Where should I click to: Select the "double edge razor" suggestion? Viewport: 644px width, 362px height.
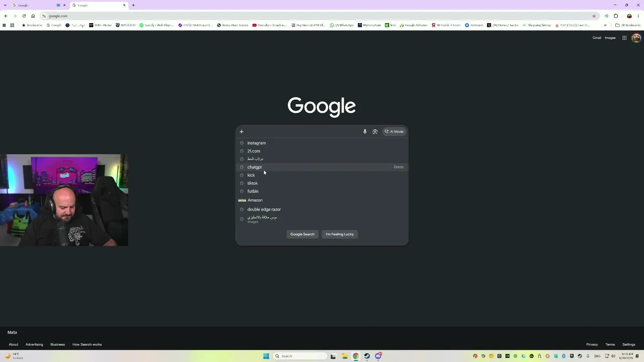(322, 209)
